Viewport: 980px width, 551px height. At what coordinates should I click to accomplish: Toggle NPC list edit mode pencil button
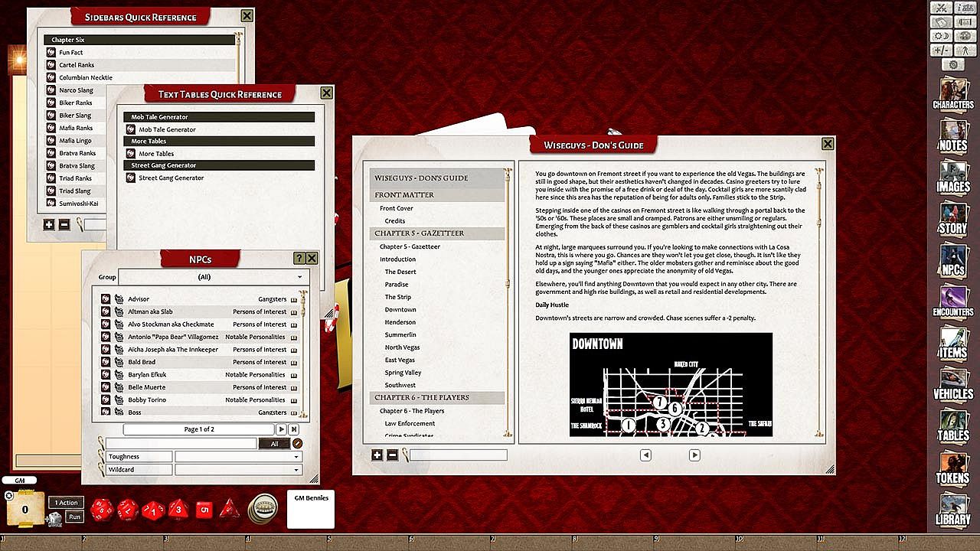[298, 444]
